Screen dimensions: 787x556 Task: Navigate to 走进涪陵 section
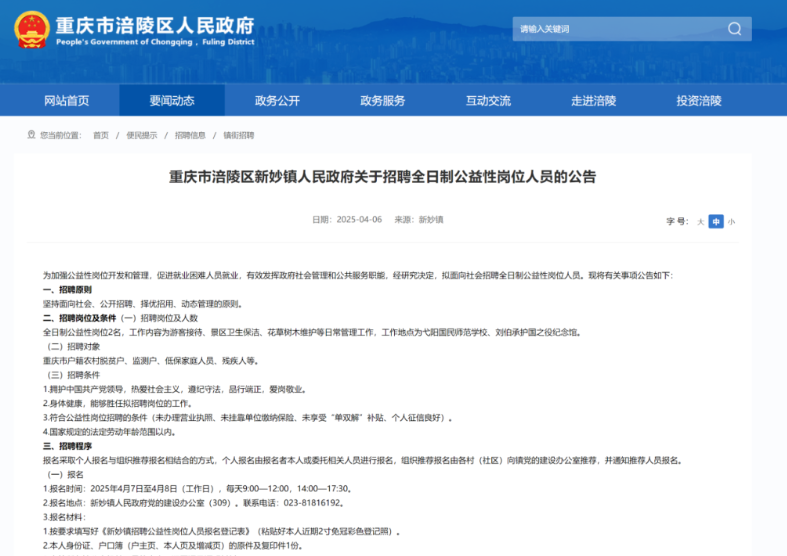593,101
